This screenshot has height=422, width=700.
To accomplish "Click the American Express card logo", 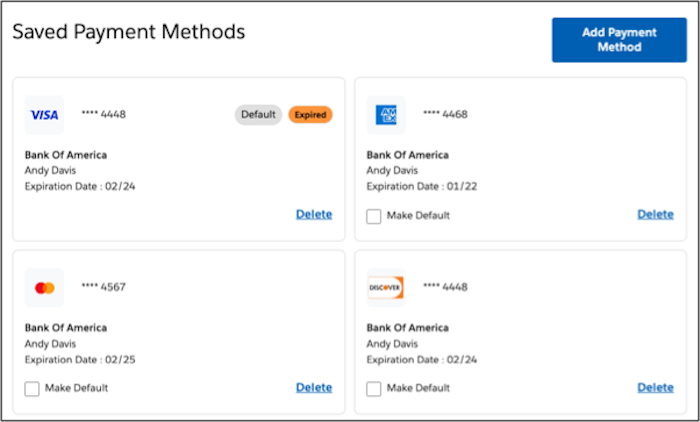I will click(386, 115).
